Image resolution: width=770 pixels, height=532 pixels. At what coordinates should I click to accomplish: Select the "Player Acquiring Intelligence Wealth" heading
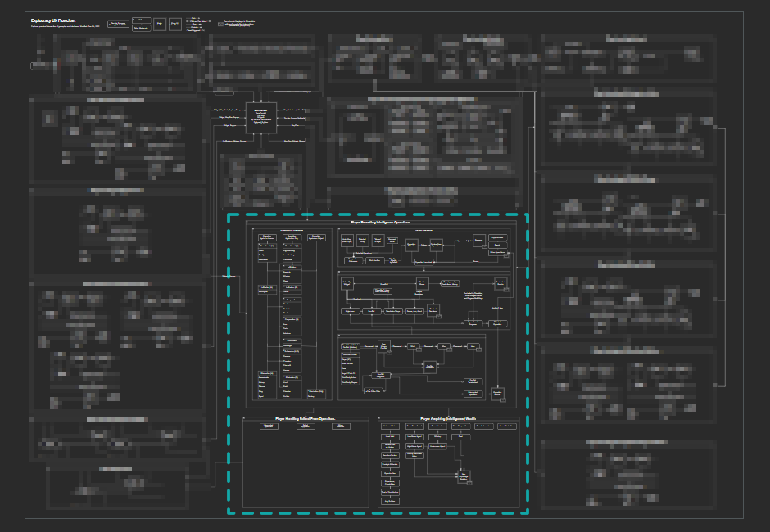coord(448,418)
